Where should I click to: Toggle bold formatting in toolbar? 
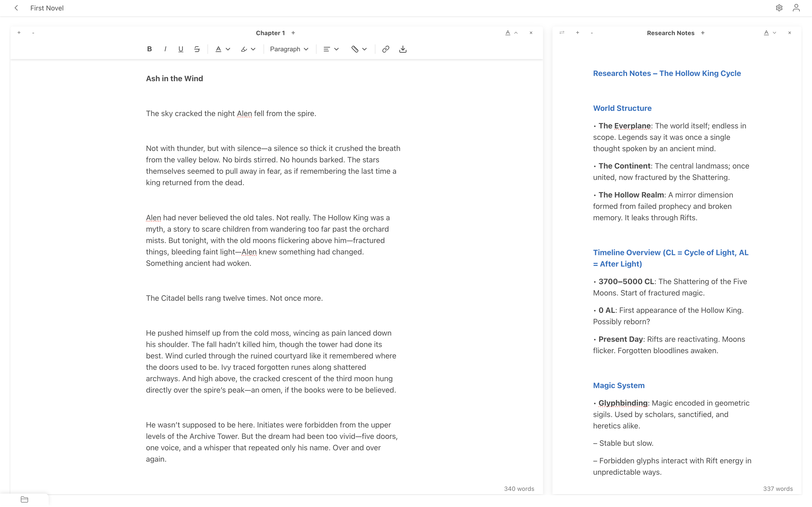[x=150, y=49]
